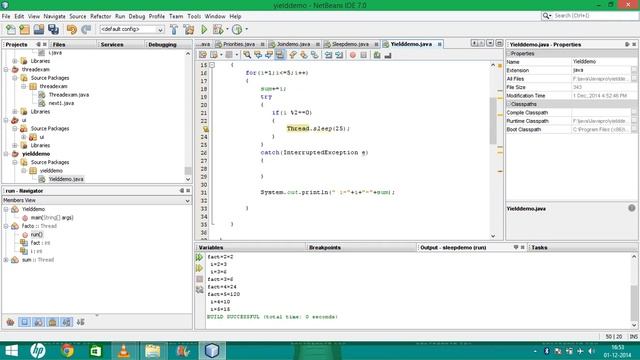Click the Shift Line Left editor icon
The width and height of the screenshot is (640, 360).
pyautogui.click(x=329, y=55)
